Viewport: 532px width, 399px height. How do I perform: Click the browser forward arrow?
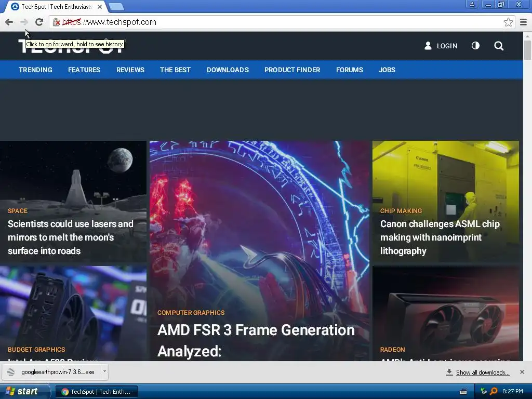[x=24, y=22]
